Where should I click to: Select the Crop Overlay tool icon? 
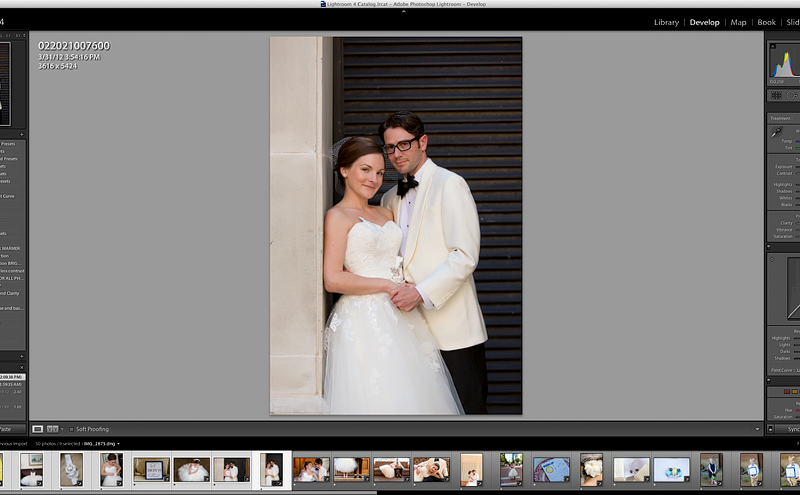click(x=777, y=95)
